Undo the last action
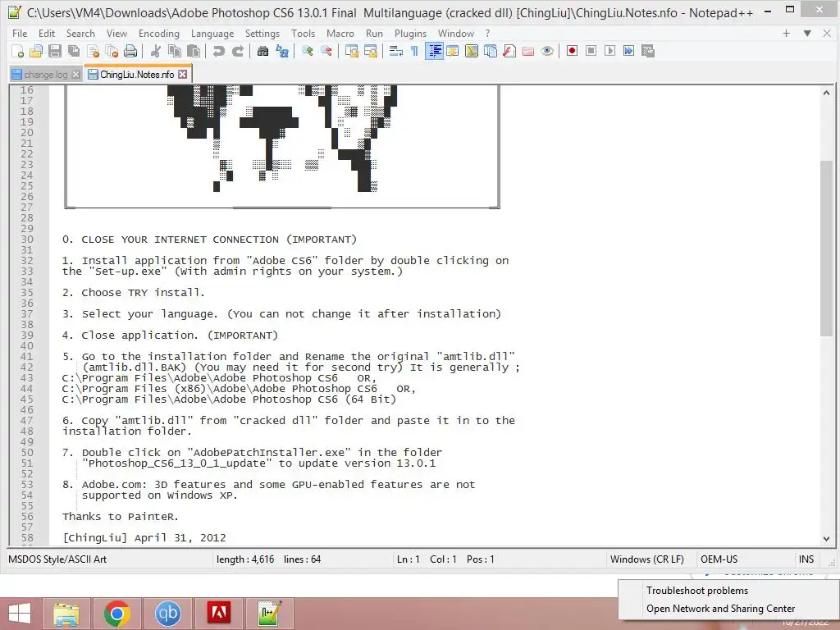This screenshot has width=840, height=630. (x=218, y=51)
